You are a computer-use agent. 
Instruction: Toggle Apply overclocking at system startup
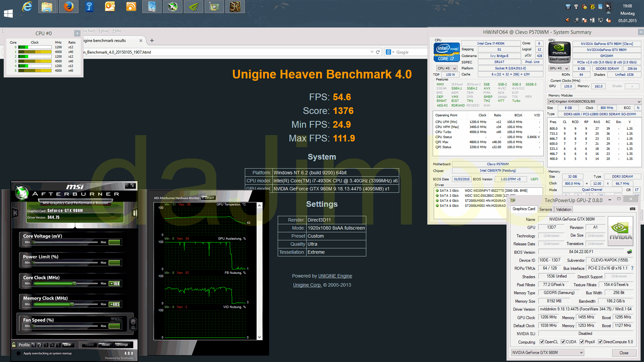18,353
